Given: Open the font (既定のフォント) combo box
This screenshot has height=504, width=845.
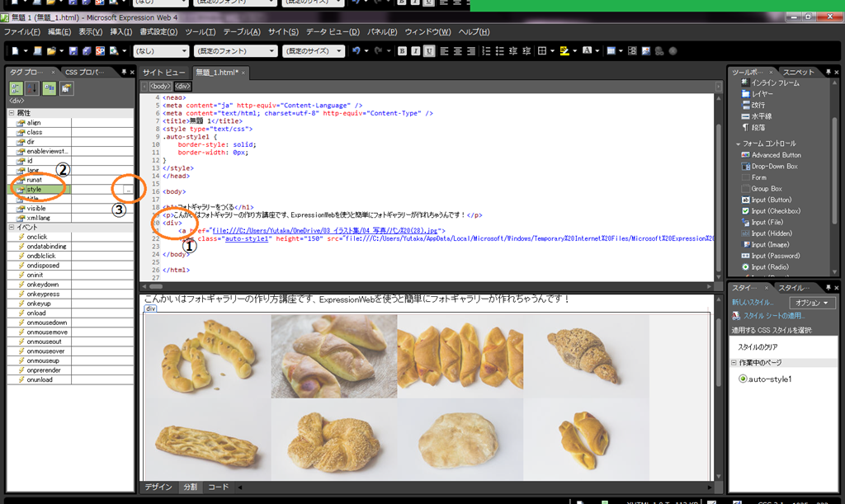Looking at the screenshot, I should [235, 51].
